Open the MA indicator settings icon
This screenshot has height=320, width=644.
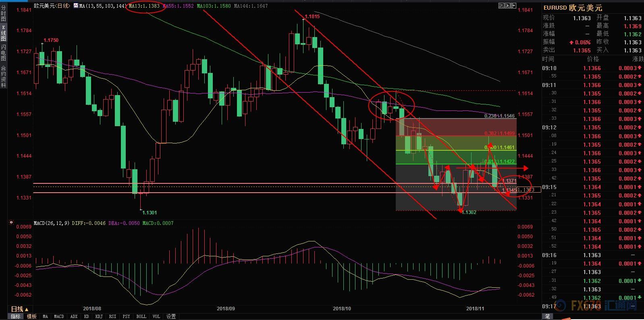[76, 6]
